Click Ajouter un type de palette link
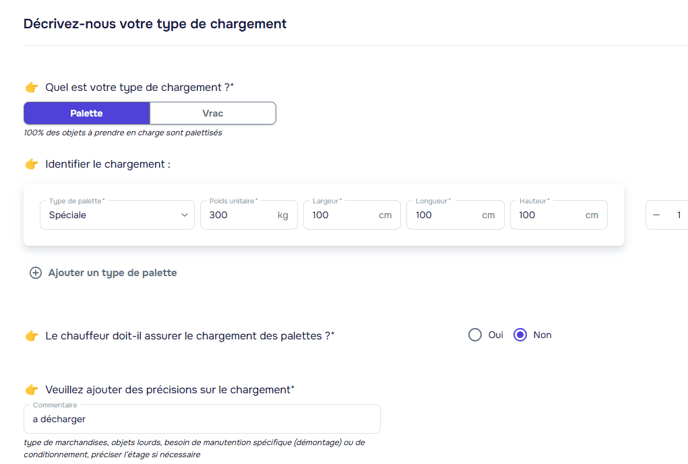 click(x=112, y=273)
